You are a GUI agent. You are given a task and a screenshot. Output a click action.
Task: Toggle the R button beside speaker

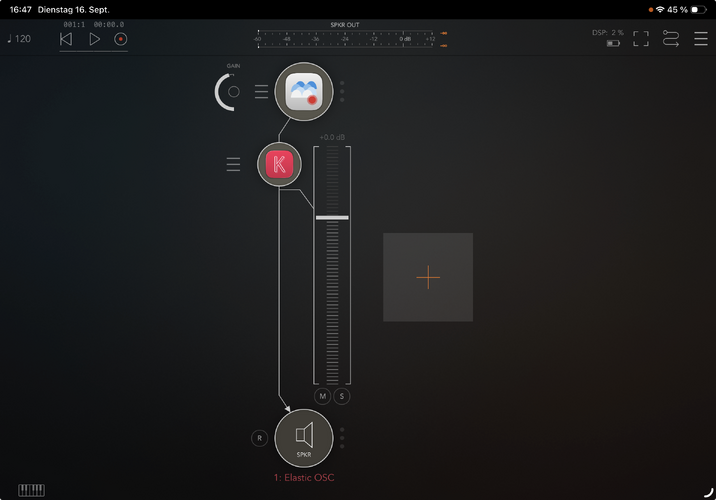click(259, 438)
